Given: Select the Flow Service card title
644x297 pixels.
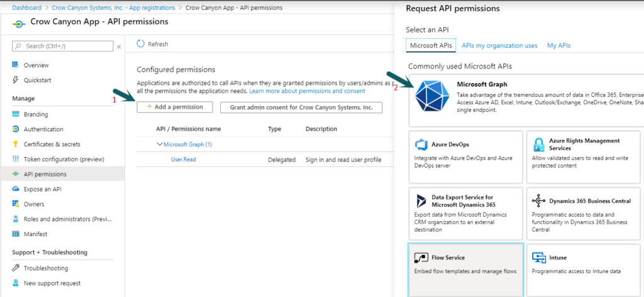Looking at the screenshot, I should 448,257.
